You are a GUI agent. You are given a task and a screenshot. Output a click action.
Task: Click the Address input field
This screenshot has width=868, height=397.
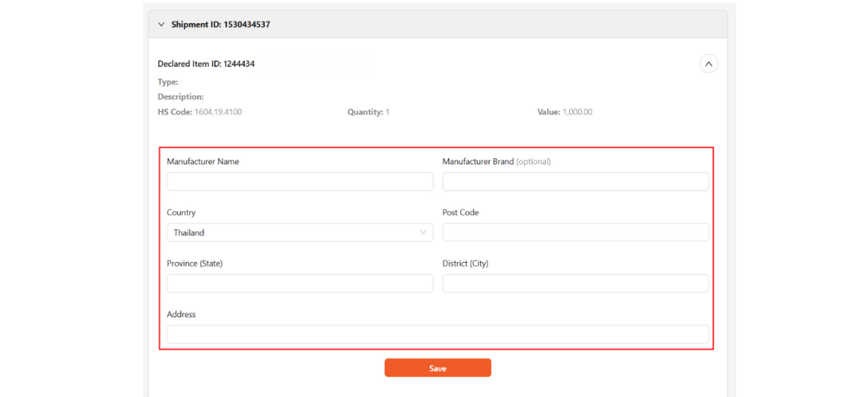coord(437,334)
